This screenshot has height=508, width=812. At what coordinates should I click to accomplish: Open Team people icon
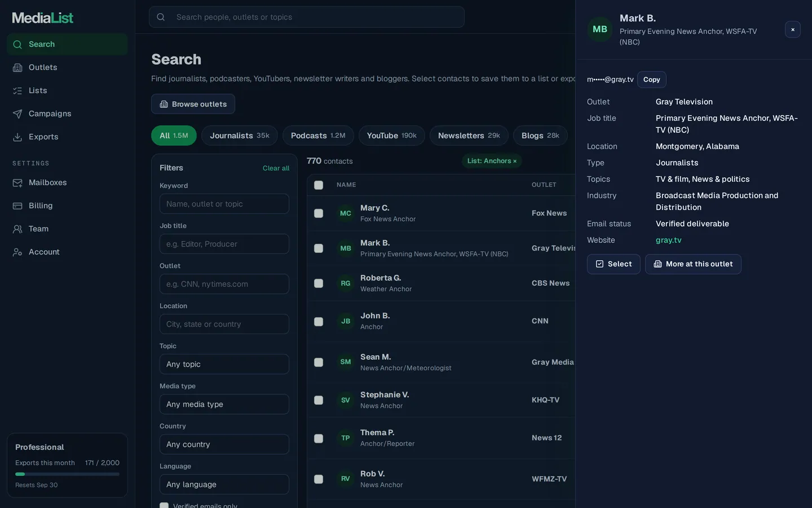(x=17, y=229)
